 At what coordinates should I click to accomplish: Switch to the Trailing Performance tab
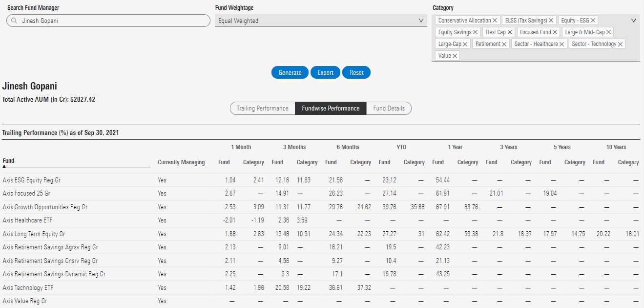tap(262, 109)
